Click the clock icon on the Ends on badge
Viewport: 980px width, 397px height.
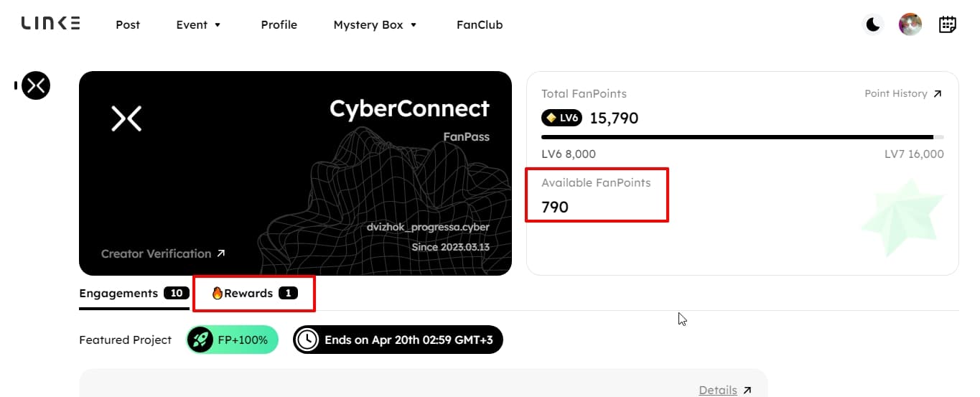click(x=307, y=340)
